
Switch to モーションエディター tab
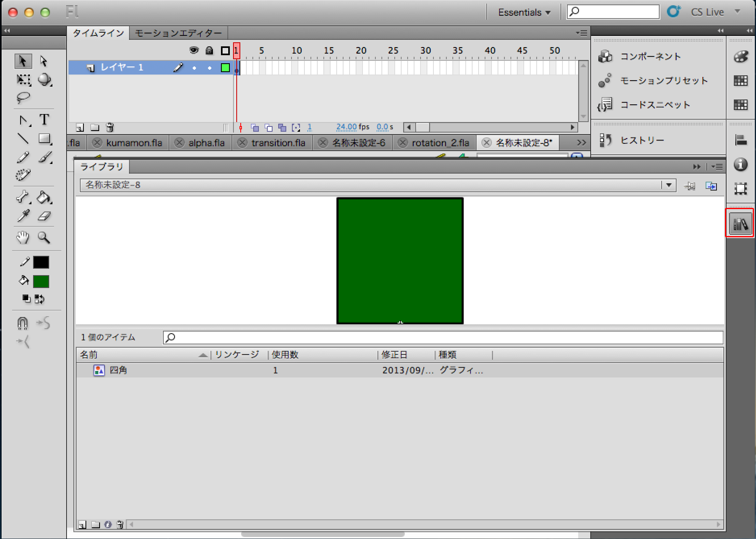pyautogui.click(x=178, y=33)
